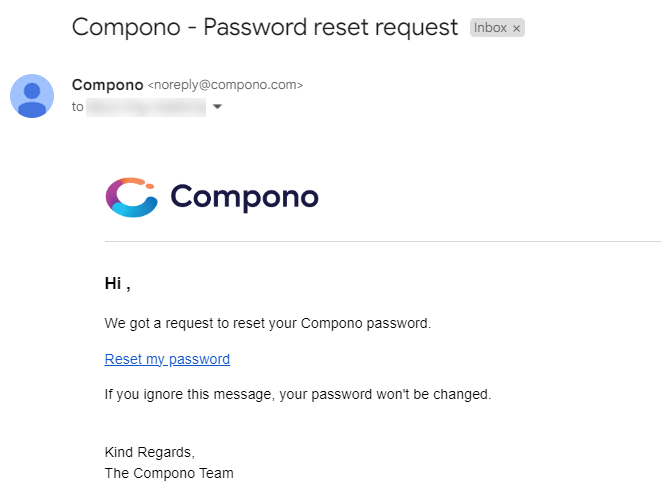Click the 'We got a request' sentence

click(x=268, y=323)
